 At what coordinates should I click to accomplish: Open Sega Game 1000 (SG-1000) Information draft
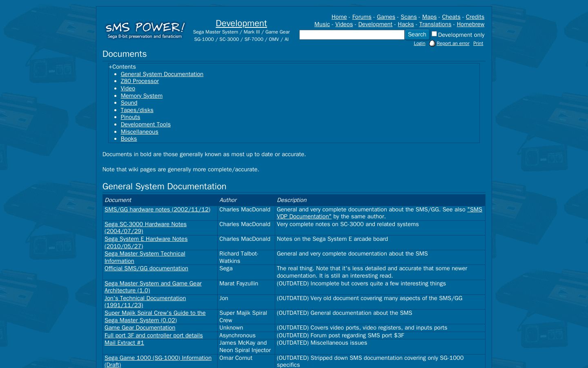pyautogui.click(x=158, y=361)
